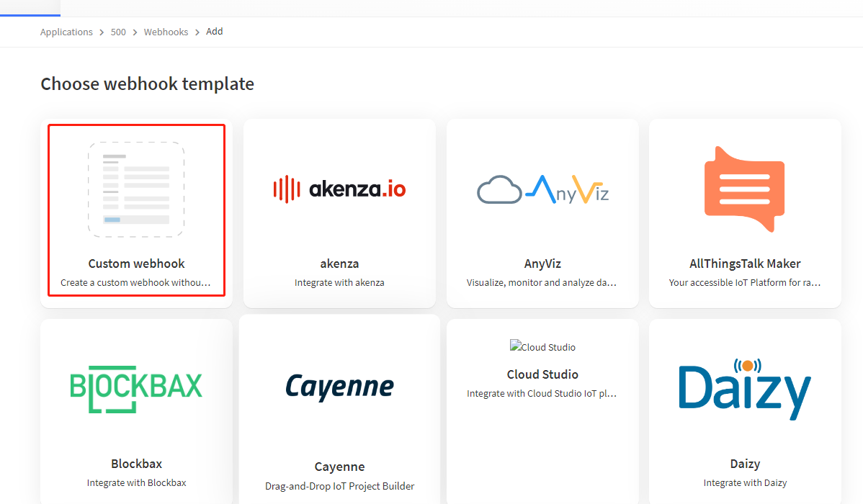863x504 pixels.
Task: Click the green Blockbax logo
Action: pyautogui.click(x=136, y=390)
